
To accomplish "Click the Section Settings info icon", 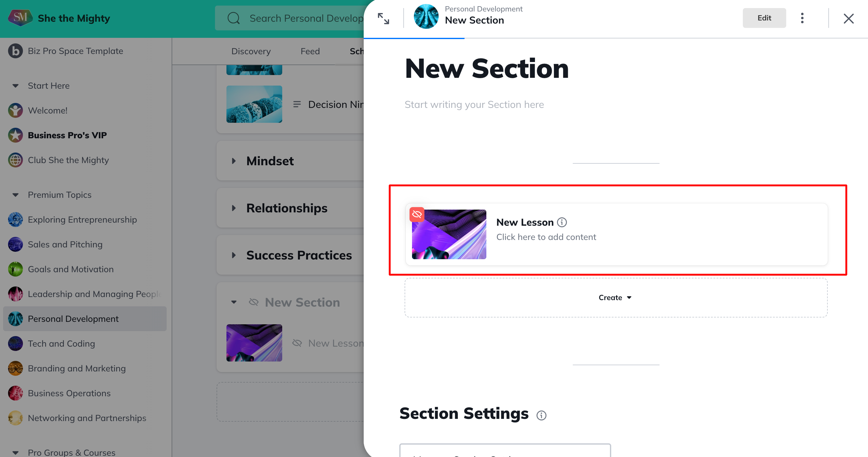I will click(541, 415).
